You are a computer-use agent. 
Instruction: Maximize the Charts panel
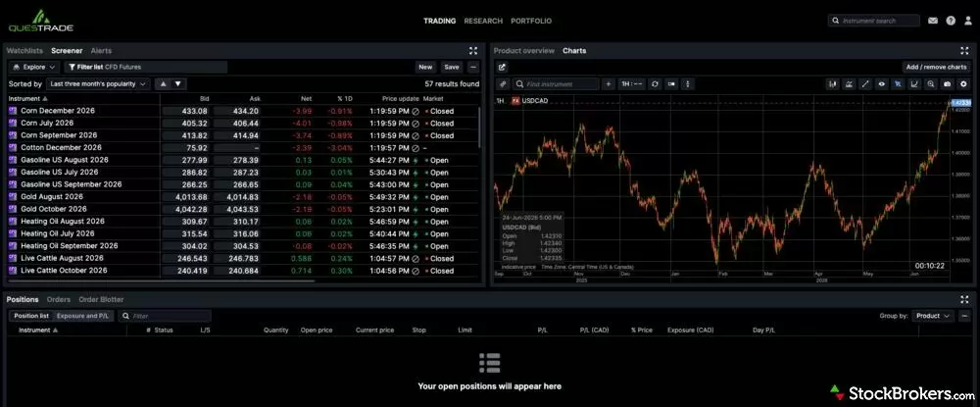[x=965, y=51]
